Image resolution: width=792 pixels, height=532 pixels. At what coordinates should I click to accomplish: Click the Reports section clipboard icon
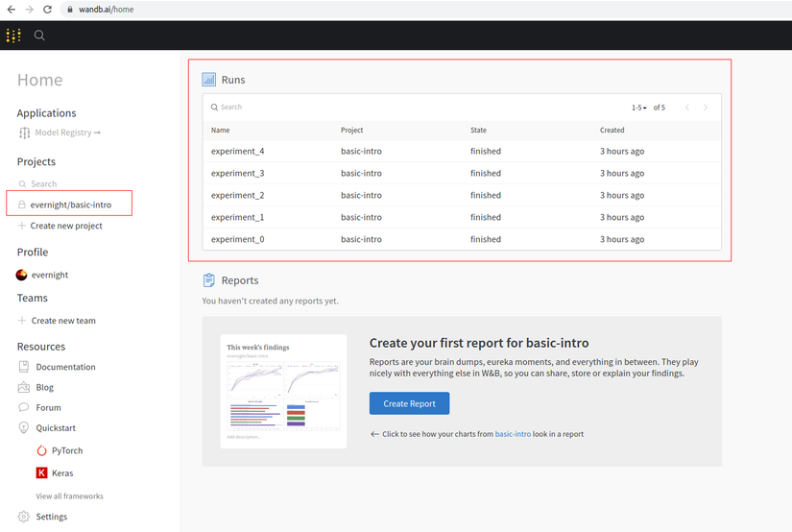coord(208,279)
